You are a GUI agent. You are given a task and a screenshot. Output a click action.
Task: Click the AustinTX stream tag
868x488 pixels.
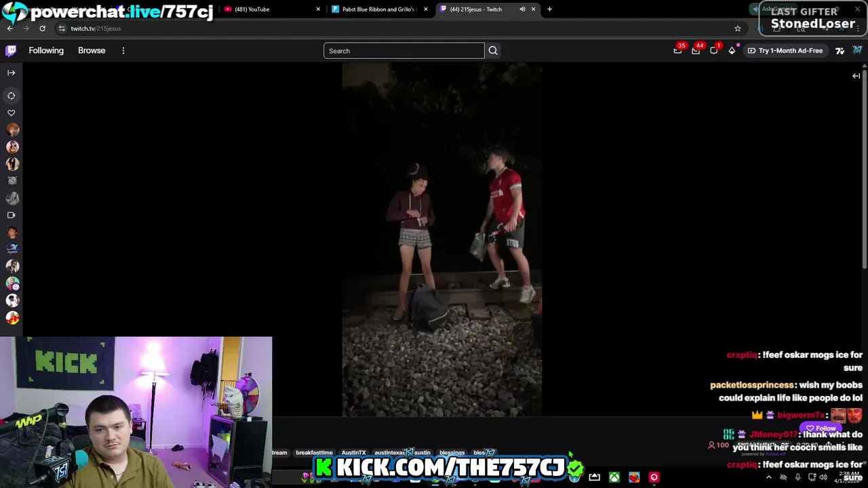pos(353,453)
